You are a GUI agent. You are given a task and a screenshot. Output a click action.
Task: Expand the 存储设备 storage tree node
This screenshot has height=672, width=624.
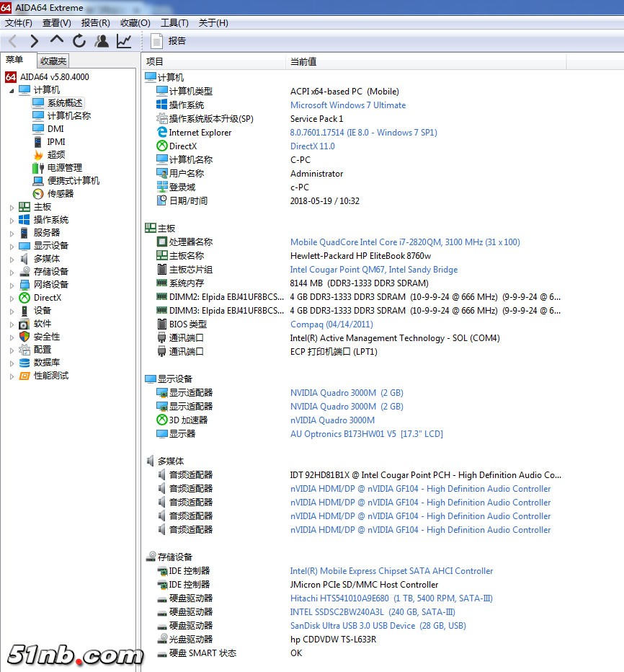[x=12, y=272]
